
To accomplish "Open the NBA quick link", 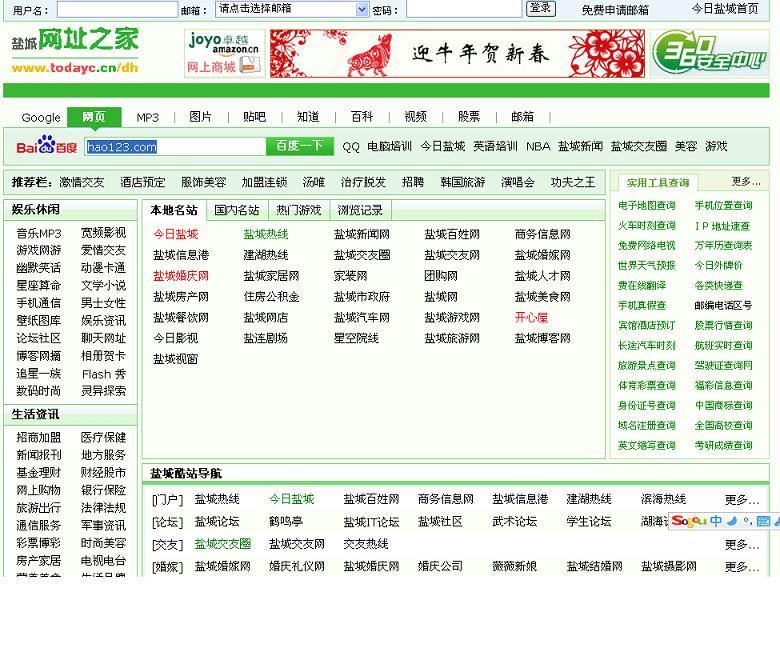I will tap(538, 147).
